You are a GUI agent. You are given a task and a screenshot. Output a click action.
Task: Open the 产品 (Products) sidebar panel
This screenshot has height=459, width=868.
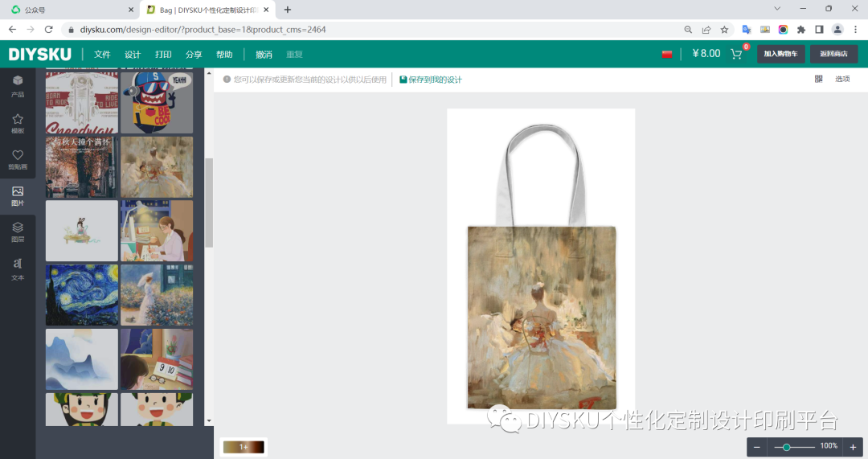click(x=18, y=86)
